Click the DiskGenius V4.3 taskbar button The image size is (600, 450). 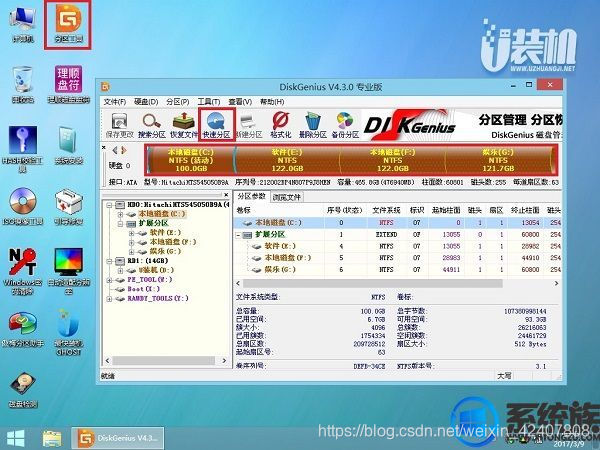[x=118, y=439]
